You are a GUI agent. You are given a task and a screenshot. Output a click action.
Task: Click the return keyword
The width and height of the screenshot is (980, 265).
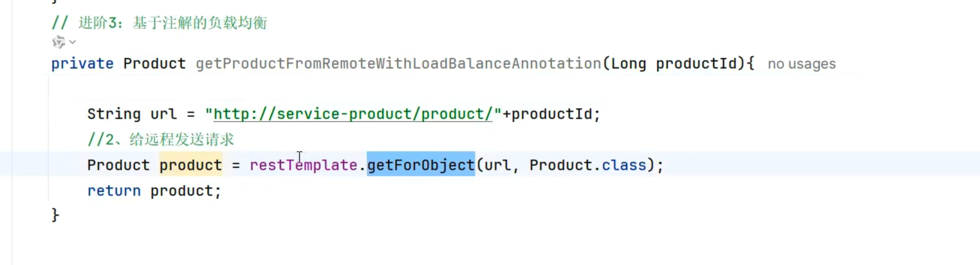click(114, 191)
